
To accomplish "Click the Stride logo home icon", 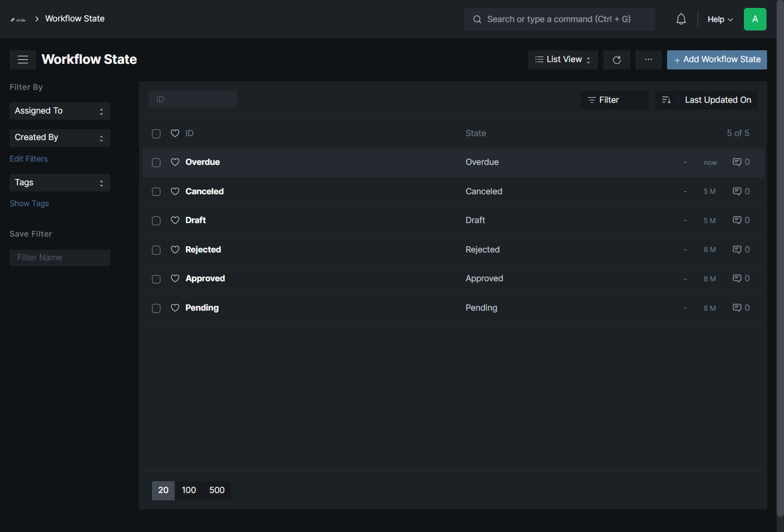I will click(x=18, y=19).
